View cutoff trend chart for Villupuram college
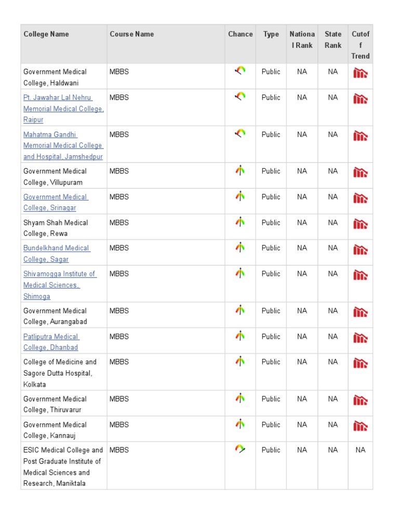 point(361,172)
